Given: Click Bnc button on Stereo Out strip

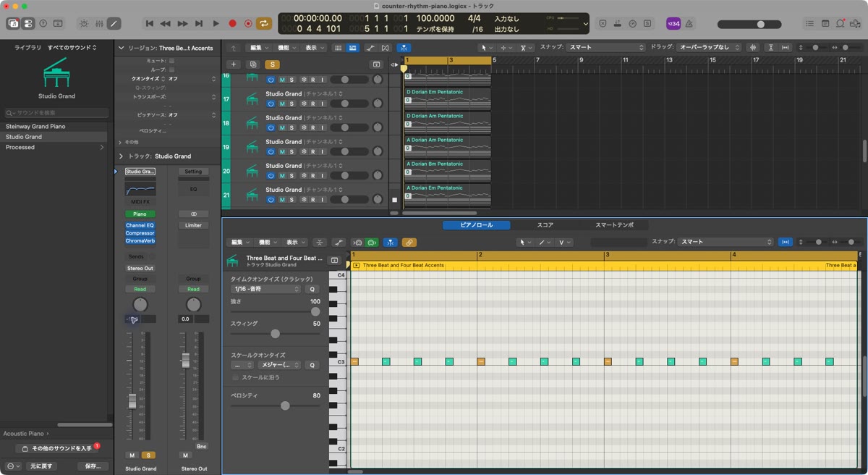Looking at the screenshot, I should click(202, 447).
